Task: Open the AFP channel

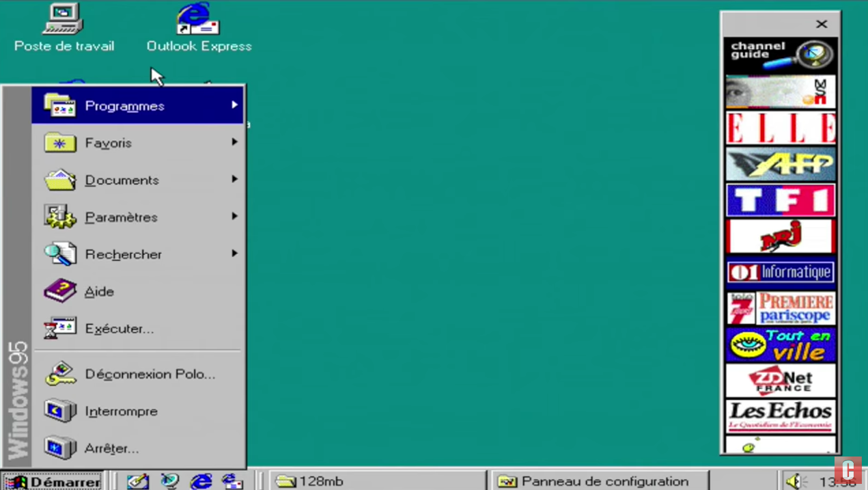Action: point(781,164)
